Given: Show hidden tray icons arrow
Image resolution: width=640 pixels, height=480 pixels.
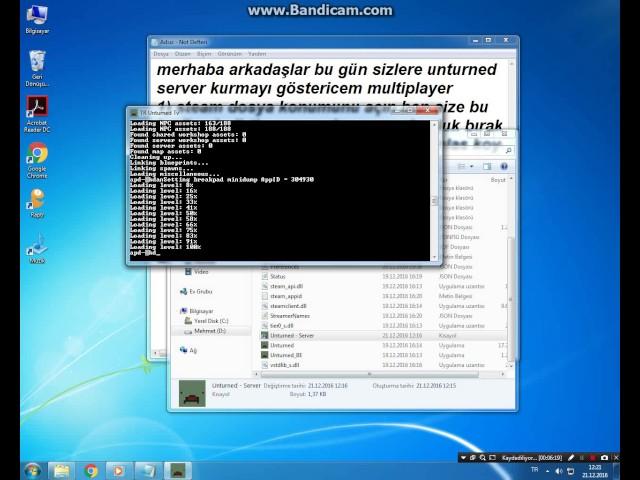Looking at the screenshot, I should [x=547, y=471].
